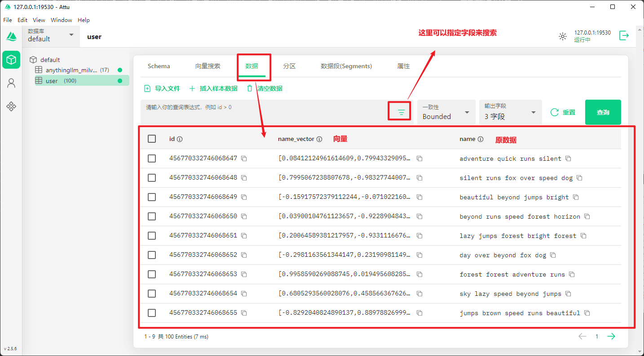This screenshot has height=356, width=644.
Task: Open the 向量搜索 tab
Action: [207, 66]
